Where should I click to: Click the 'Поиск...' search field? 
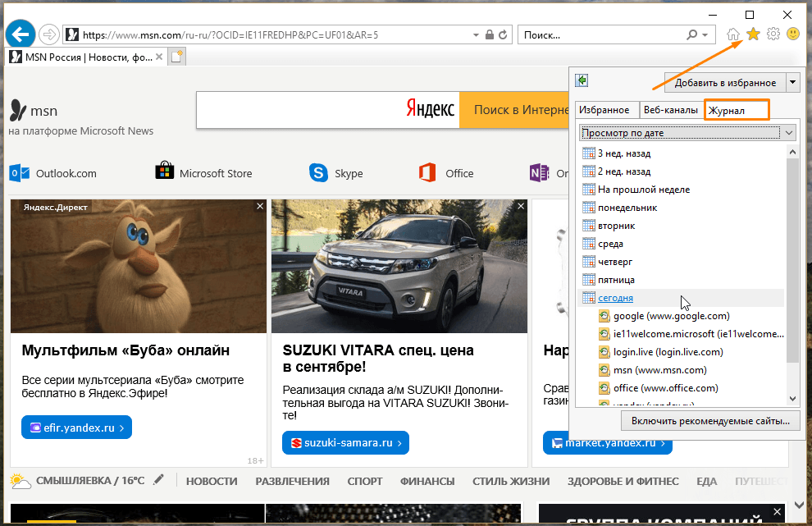pos(600,34)
